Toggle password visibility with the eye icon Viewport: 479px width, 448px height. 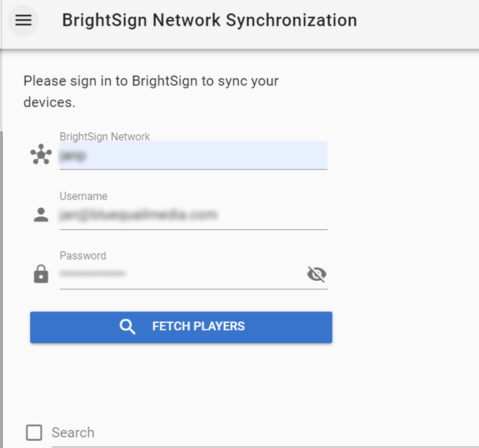pyautogui.click(x=316, y=274)
